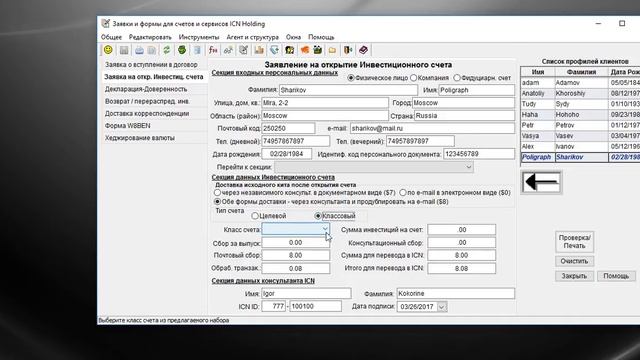Click the ICN ID field containing 100100
This screenshot has width=640, height=360.
click(315, 306)
